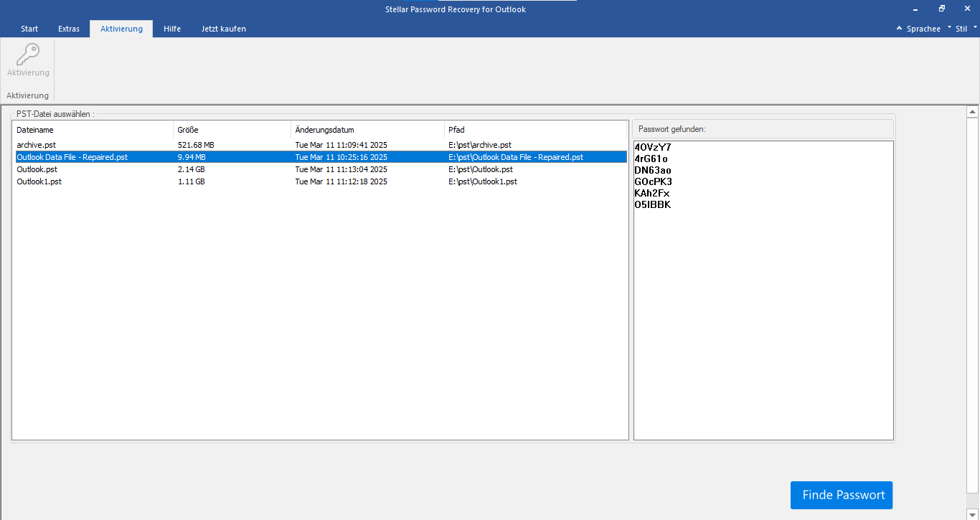The height and width of the screenshot is (520, 980).
Task: Minimize the application window
Action: coord(917,9)
